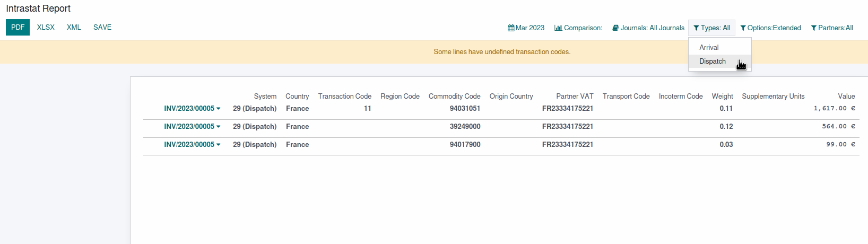Open the Journals: All Journals dropdown
Screen dimensions: 868x244
pos(648,28)
